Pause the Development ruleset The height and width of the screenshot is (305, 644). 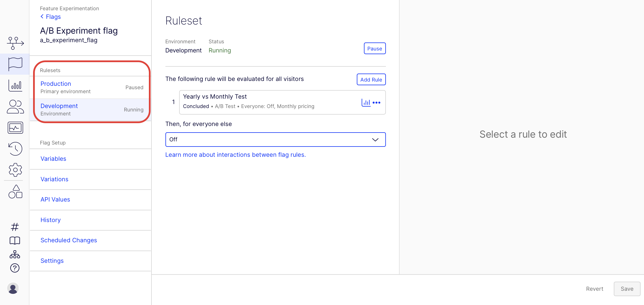point(374,48)
